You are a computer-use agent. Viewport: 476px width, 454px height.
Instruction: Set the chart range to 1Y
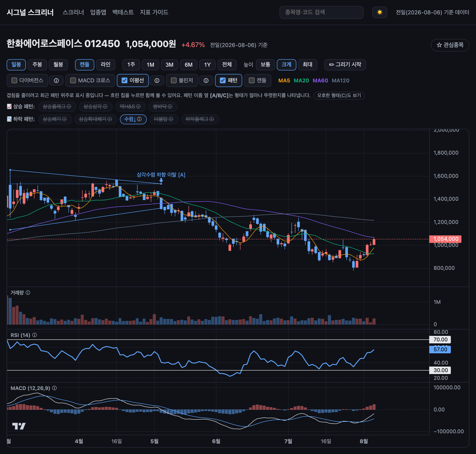point(207,65)
